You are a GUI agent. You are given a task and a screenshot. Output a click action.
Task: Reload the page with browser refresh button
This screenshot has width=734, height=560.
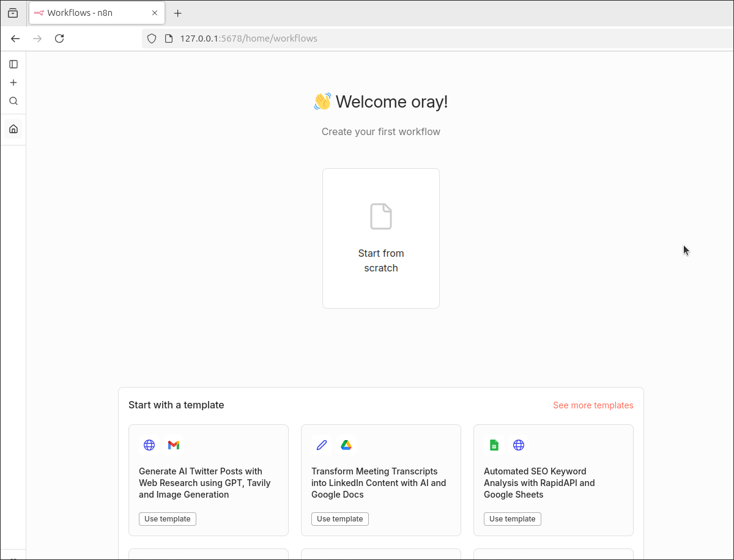59,39
